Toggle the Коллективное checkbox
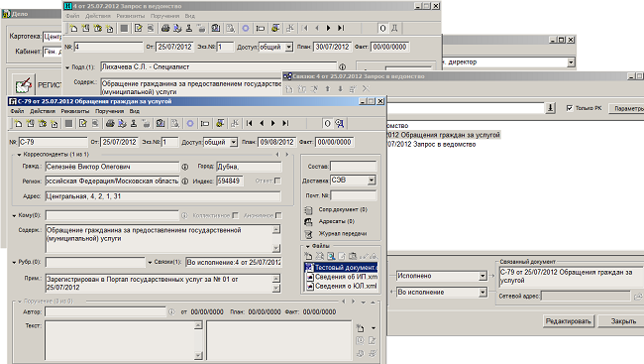The height and width of the screenshot is (364, 644). coord(235,215)
